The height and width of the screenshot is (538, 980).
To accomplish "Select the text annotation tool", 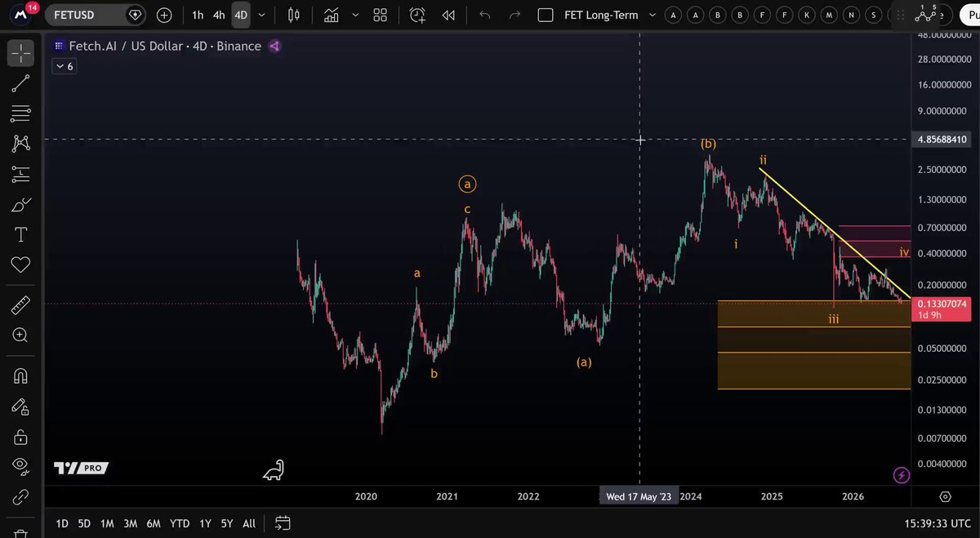I will pos(20,235).
